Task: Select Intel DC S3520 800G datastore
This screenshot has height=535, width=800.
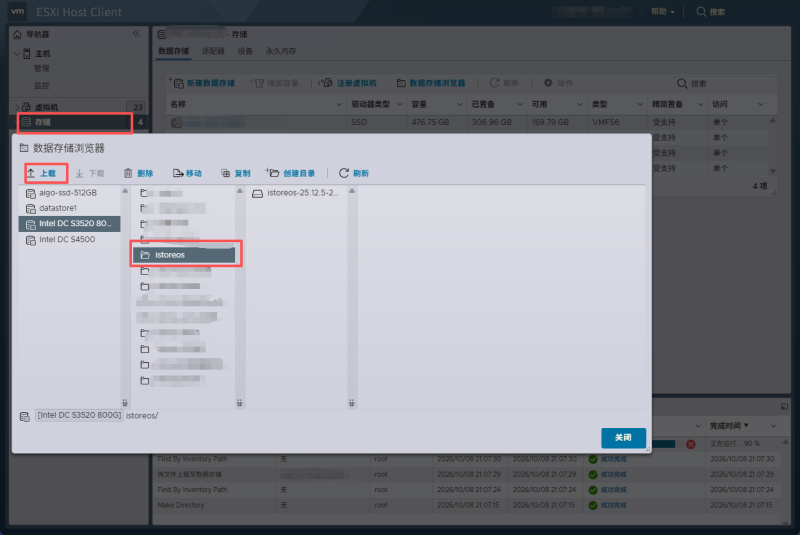Action: (69, 223)
